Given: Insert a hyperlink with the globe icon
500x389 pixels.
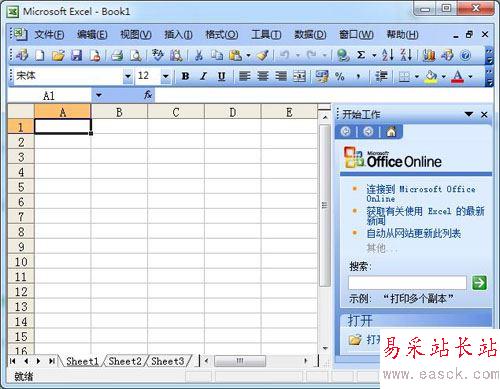Looking at the screenshot, I should [x=343, y=55].
